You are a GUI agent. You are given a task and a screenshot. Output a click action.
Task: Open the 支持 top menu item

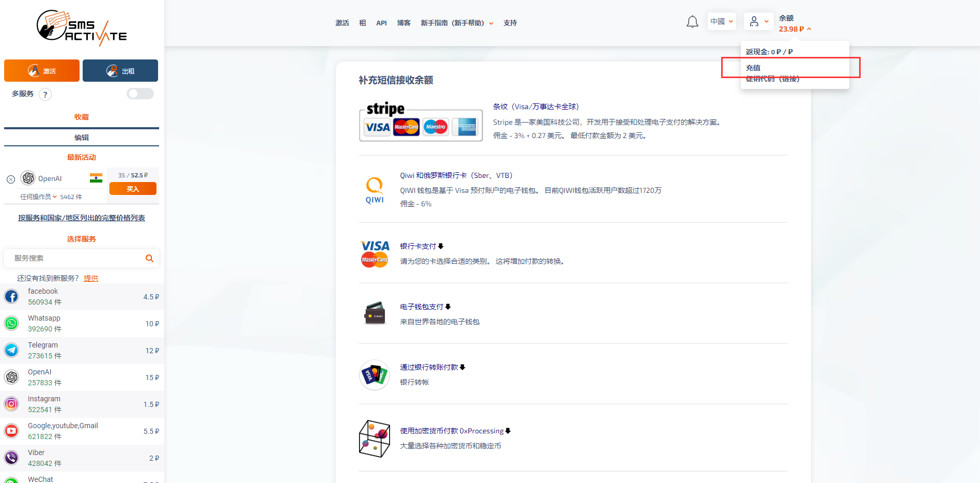tap(510, 23)
